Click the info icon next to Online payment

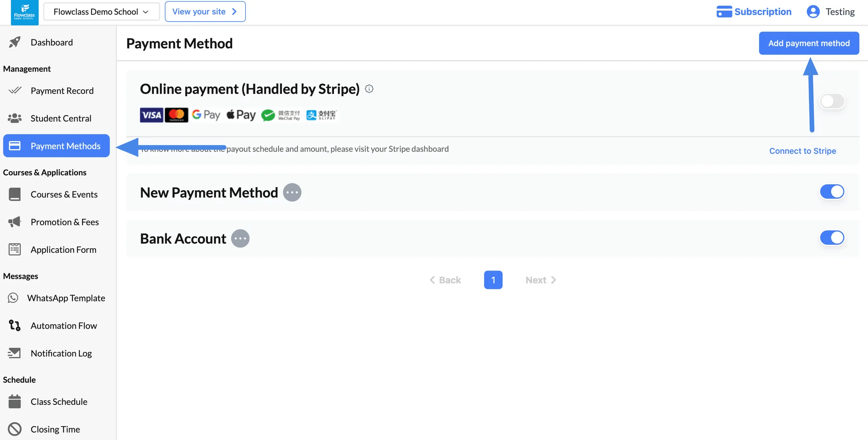tap(369, 89)
